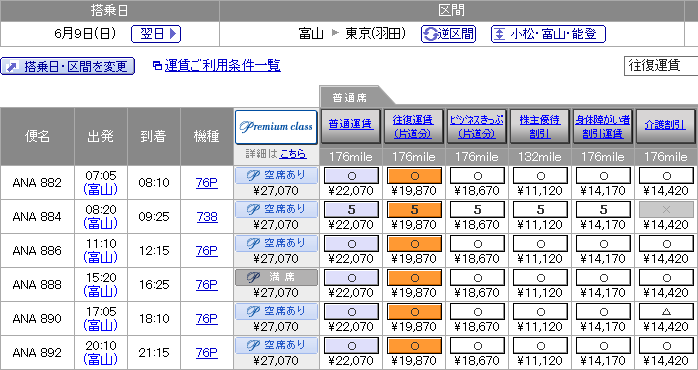
Task: Choose 往復運賃 orange seat on ANA 892
Action: click(414, 346)
